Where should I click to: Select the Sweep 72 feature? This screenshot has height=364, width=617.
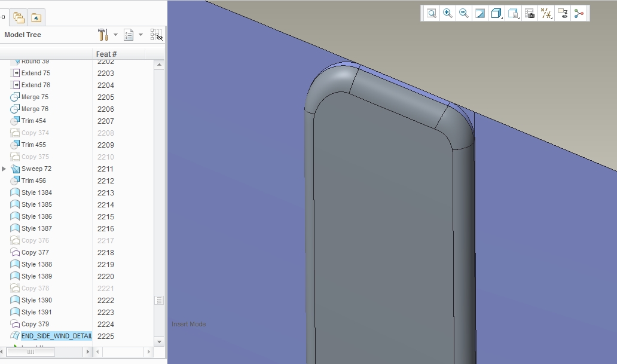tap(36, 169)
